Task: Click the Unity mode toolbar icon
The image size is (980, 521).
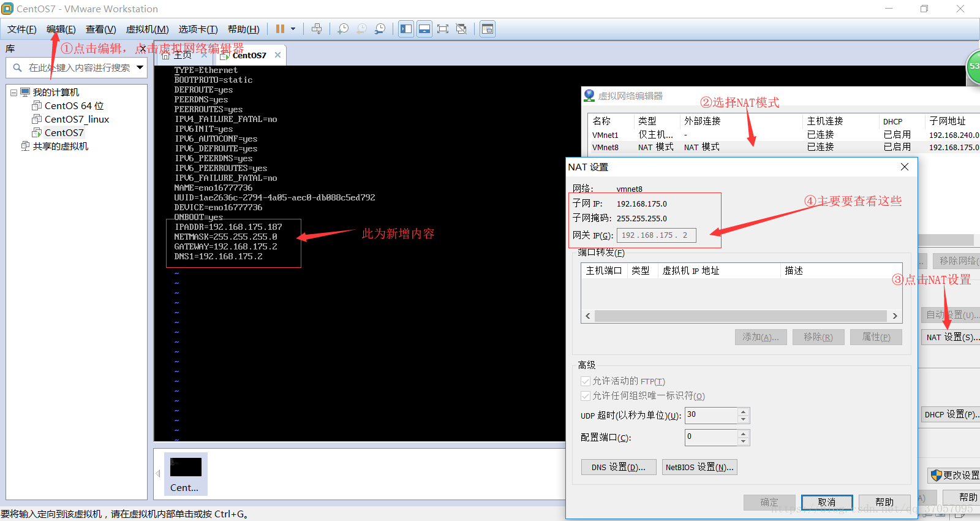Action: pyautogui.click(x=461, y=29)
